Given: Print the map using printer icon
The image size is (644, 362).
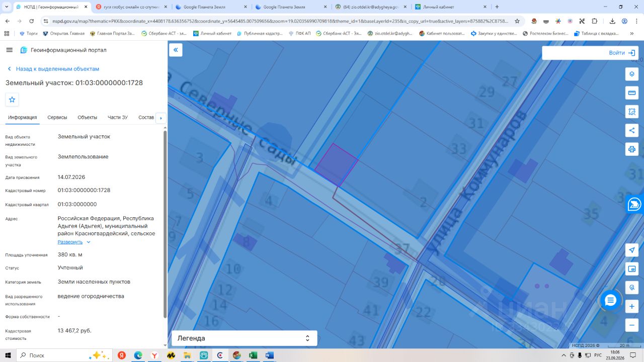Looking at the screenshot, I should (x=632, y=149).
